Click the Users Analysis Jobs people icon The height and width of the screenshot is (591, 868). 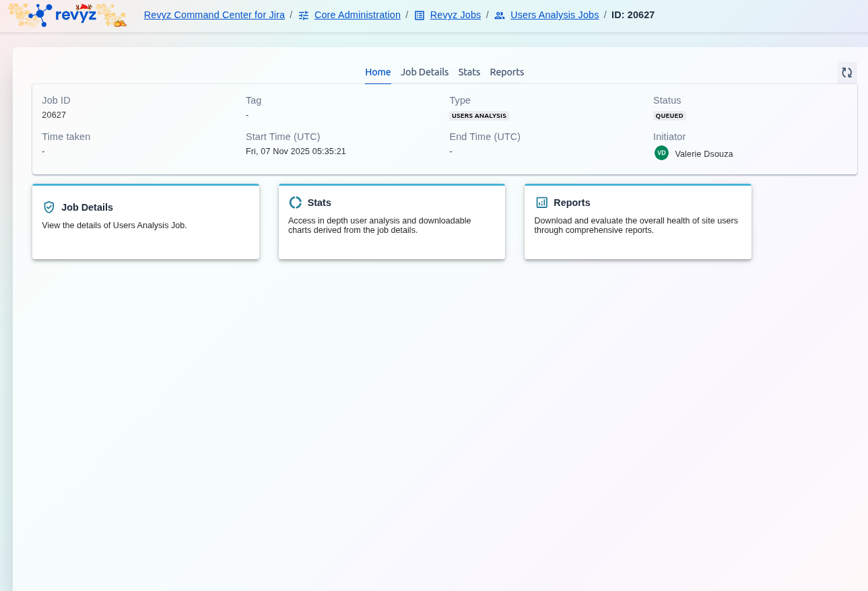500,15
